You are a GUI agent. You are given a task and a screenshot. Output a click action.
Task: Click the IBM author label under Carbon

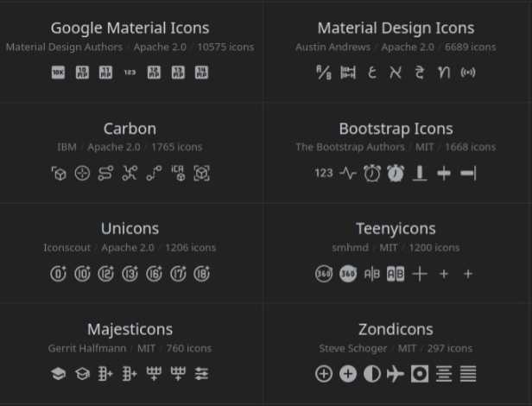tap(66, 147)
